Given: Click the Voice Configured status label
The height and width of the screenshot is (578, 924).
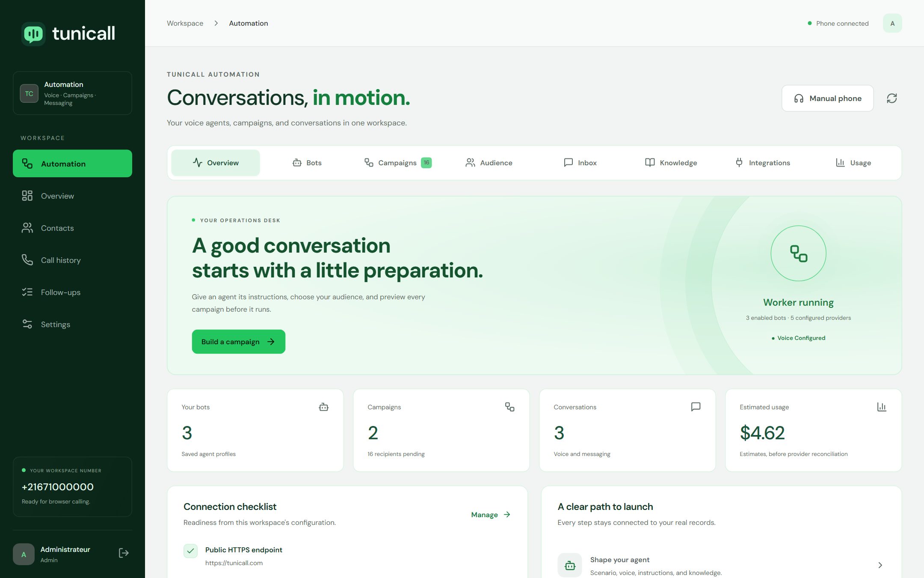Looking at the screenshot, I should tap(799, 338).
